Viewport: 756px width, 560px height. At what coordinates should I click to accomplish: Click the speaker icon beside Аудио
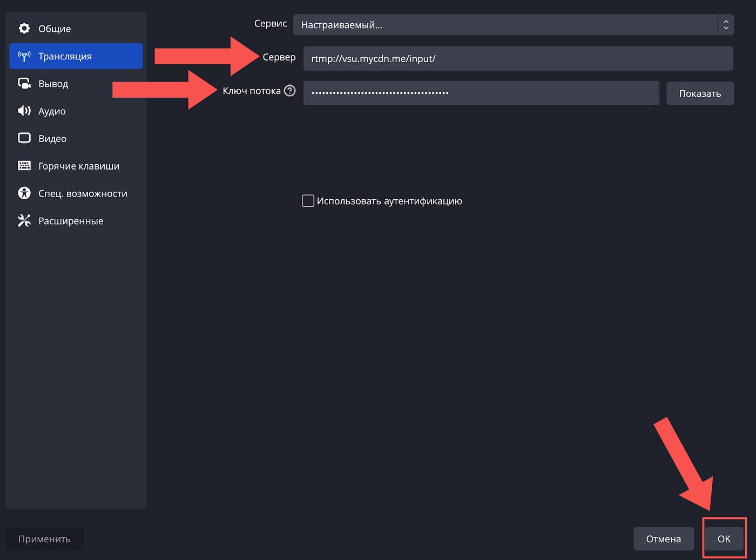(24, 111)
